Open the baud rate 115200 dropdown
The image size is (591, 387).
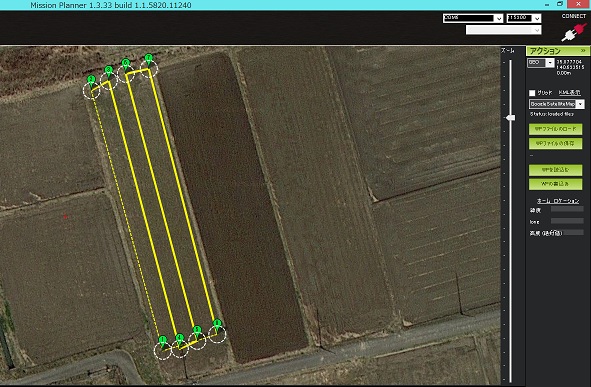click(x=524, y=18)
